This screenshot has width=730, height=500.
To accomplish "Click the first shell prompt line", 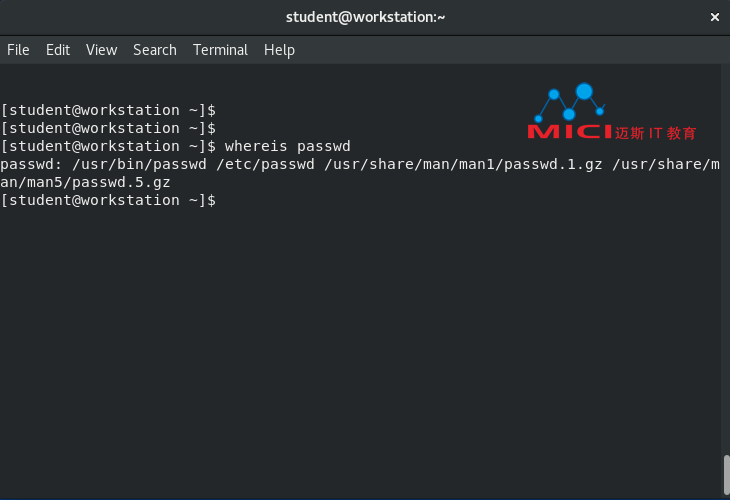I will tap(108, 110).
